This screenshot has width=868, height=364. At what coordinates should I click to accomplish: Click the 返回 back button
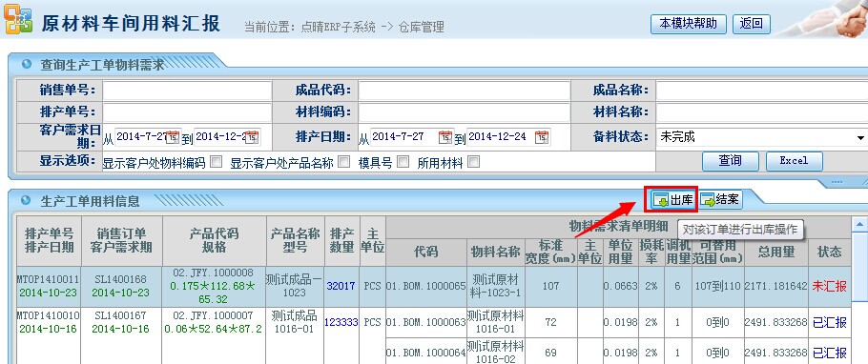pyautogui.click(x=752, y=23)
